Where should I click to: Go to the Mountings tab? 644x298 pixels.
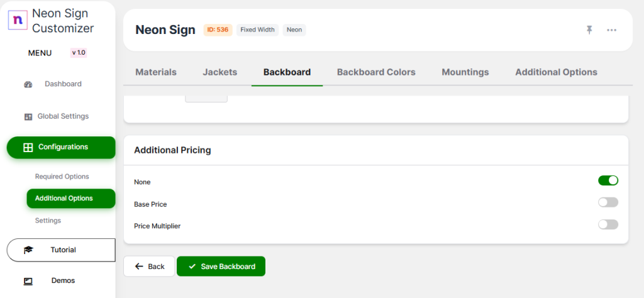465,72
